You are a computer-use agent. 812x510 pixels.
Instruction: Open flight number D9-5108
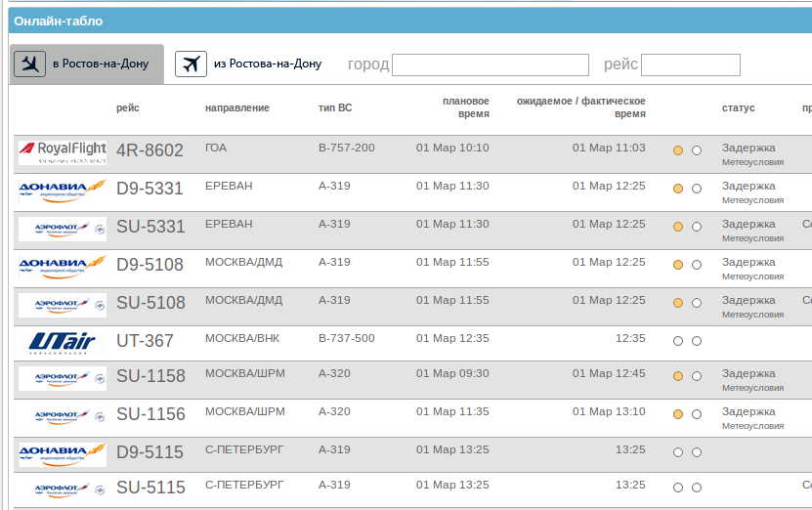point(150,265)
